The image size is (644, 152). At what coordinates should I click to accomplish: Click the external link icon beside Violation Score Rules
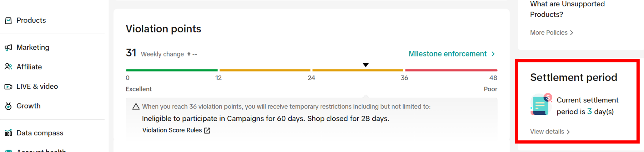click(207, 130)
